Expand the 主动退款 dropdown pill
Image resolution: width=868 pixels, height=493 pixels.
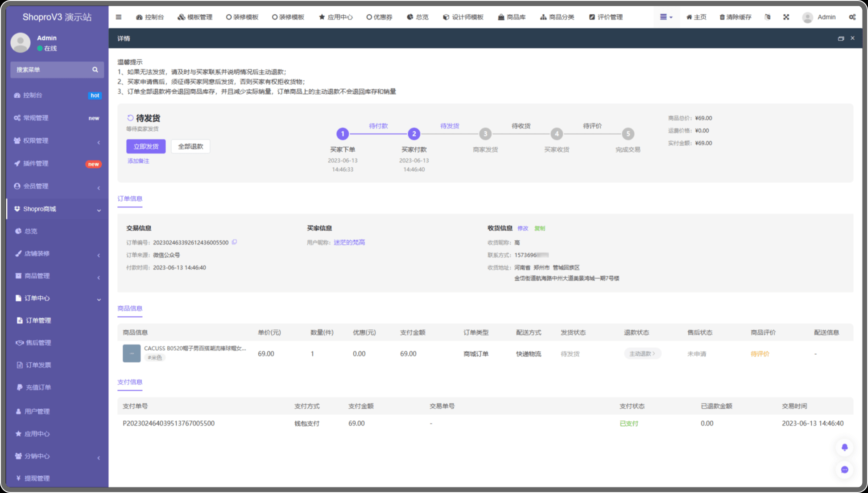pos(642,354)
